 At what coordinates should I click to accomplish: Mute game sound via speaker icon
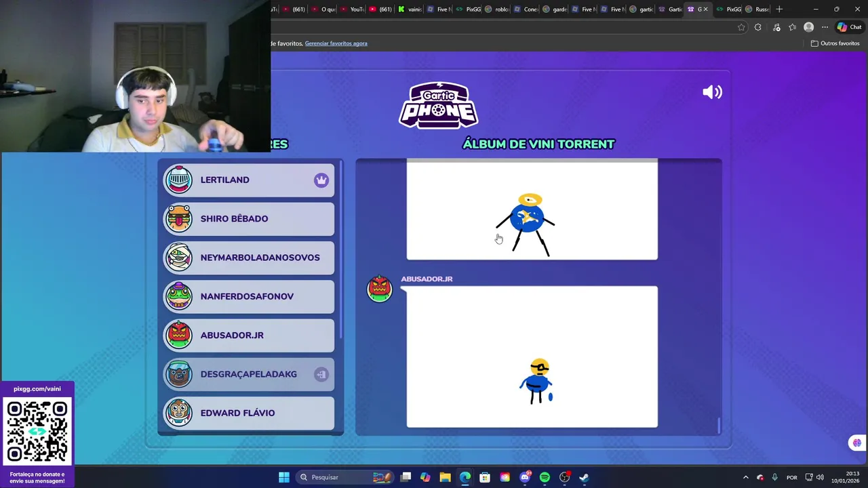tap(712, 92)
